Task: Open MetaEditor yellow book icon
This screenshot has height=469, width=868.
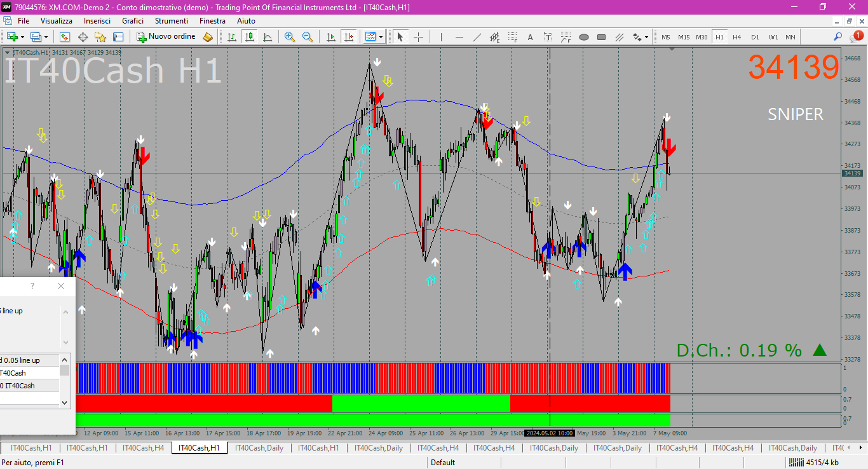Action: pyautogui.click(x=208, y=37)
